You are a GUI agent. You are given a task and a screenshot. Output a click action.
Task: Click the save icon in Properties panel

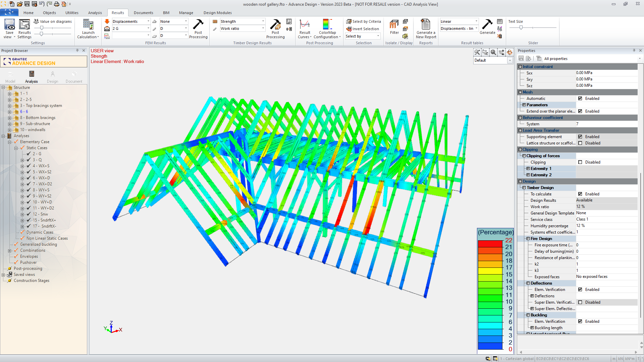(521, 58)
